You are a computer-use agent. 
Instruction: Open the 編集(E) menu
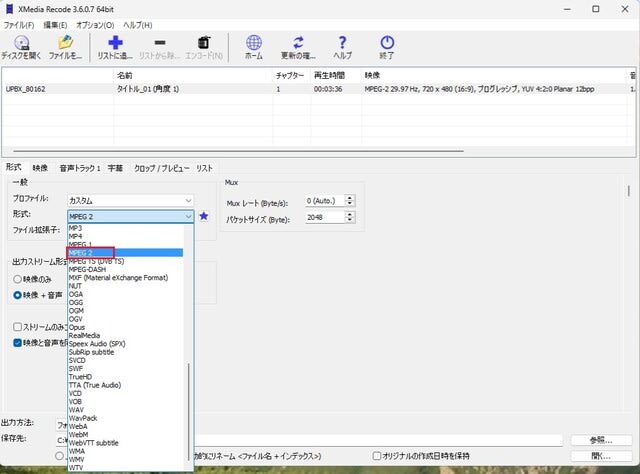tap(55, 25)
